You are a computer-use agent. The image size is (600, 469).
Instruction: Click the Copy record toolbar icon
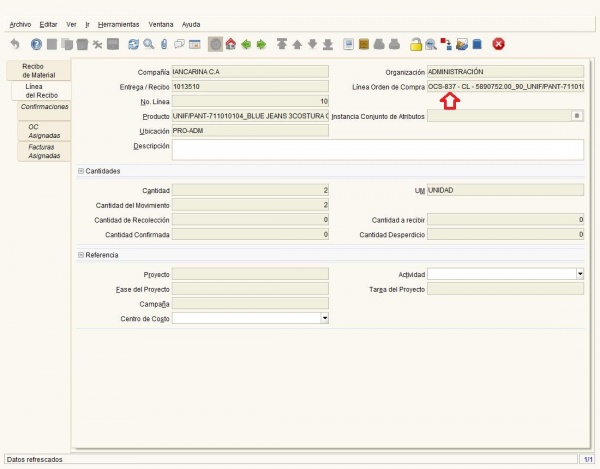tap(67, 44)
